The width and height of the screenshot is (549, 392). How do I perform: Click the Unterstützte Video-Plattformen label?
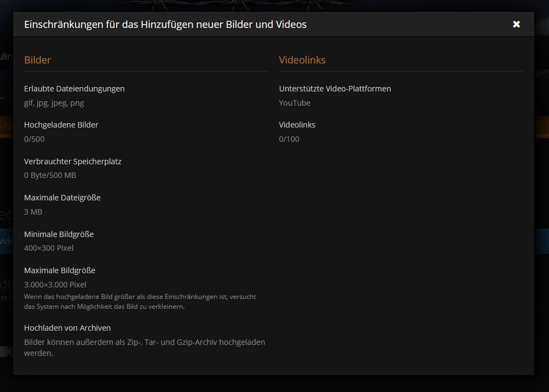coord(335,89)
